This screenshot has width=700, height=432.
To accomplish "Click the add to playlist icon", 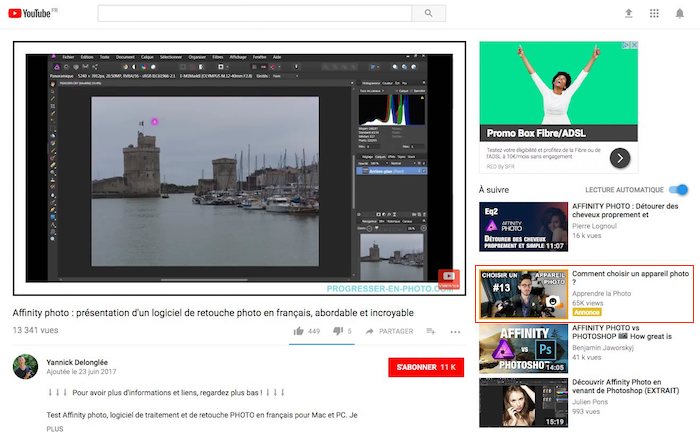I will coord(431,331).
